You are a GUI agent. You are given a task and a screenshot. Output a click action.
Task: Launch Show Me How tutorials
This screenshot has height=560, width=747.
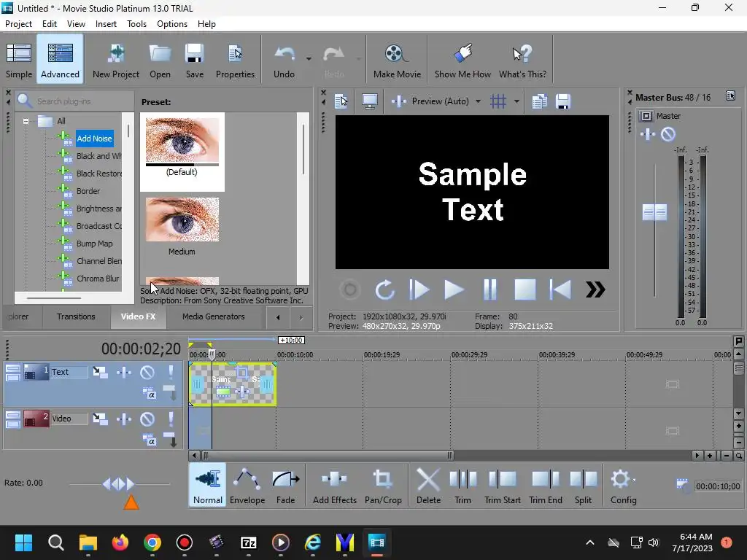[x=462, y=60]
